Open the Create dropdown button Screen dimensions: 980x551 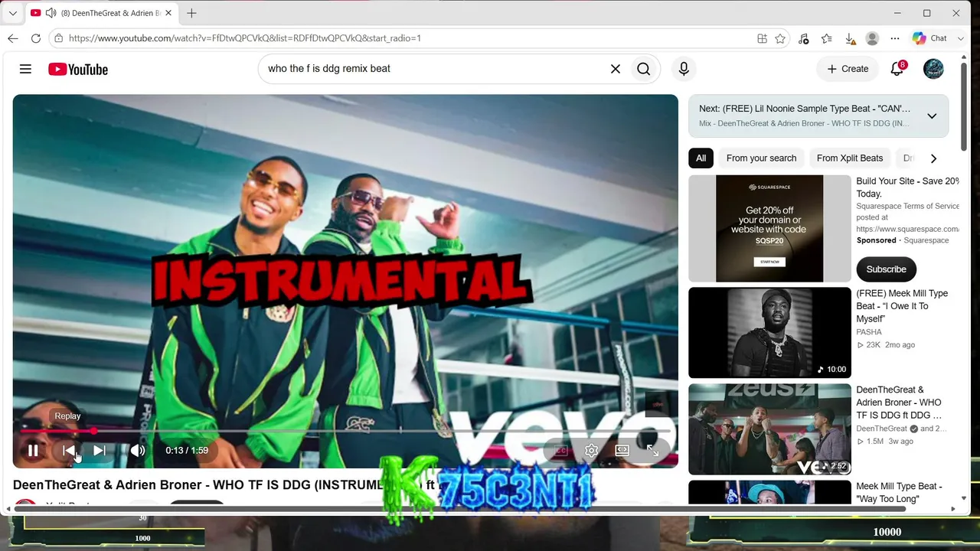tap(848, 69)
